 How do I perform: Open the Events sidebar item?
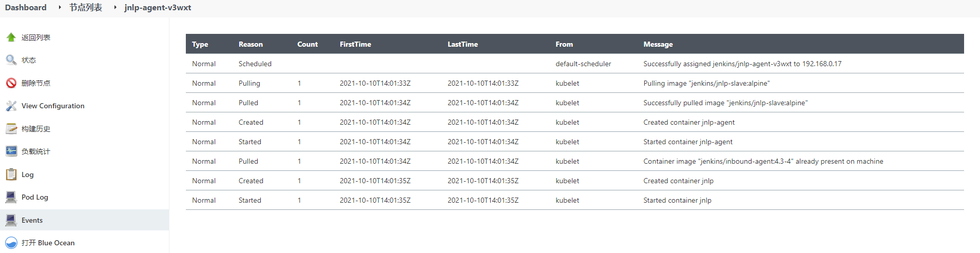[32, 220]
